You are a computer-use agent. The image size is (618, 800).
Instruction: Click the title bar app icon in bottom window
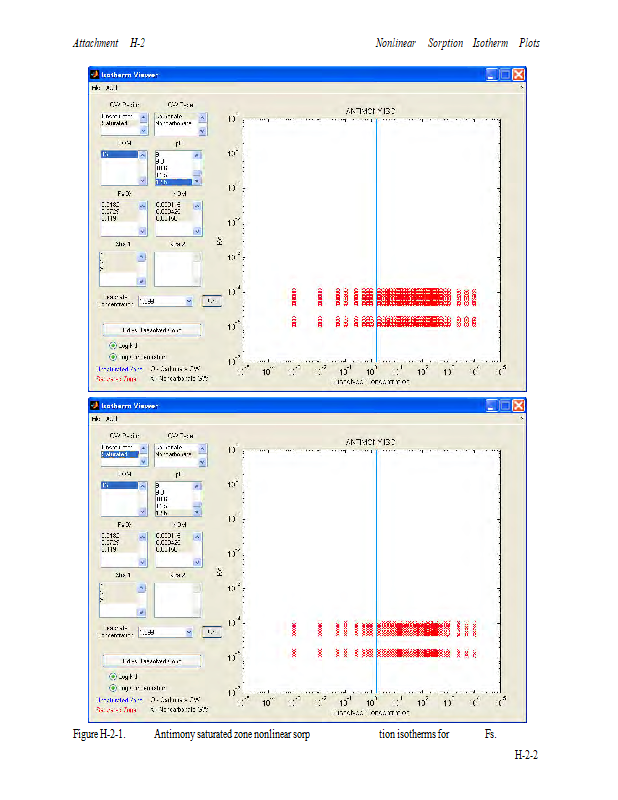[x=94, y=405]
